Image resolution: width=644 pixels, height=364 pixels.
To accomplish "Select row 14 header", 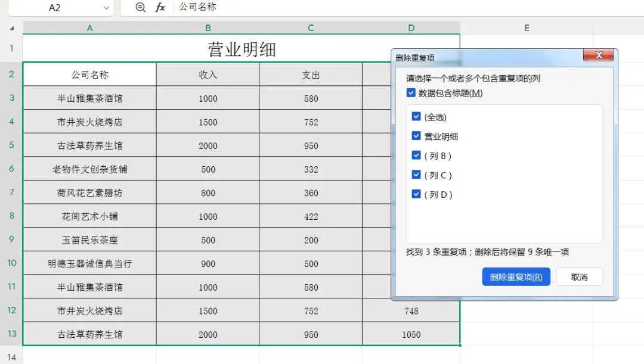I will pos(11,357).
